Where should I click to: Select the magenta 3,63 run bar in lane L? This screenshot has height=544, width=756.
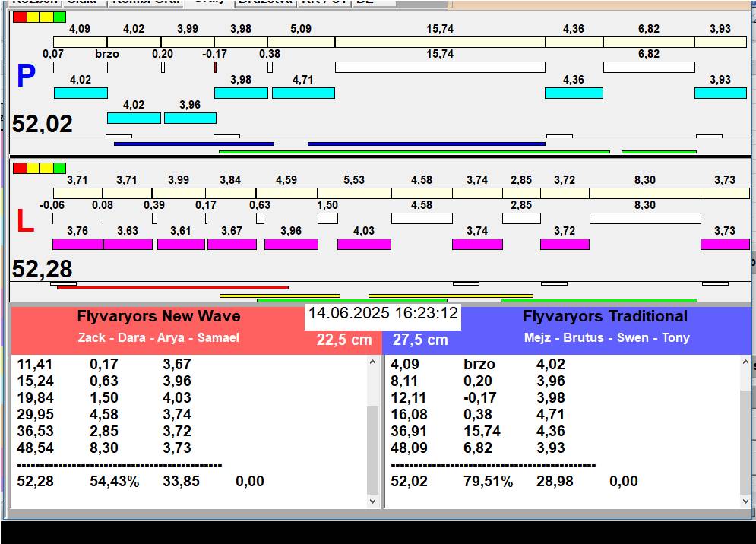pyautogui.click(x=128, y=244)
